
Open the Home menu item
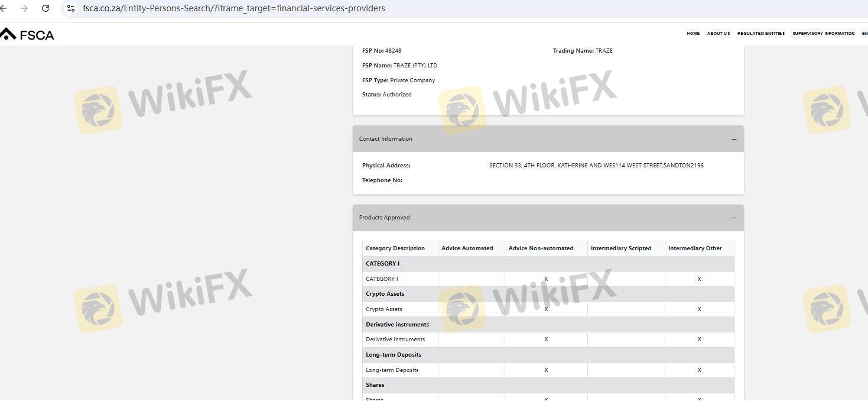693,34
